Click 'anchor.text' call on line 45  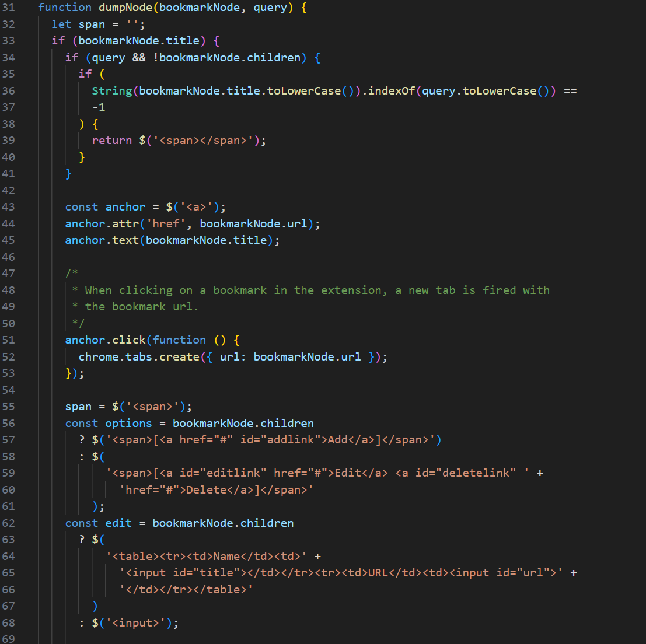coord(102,240)
